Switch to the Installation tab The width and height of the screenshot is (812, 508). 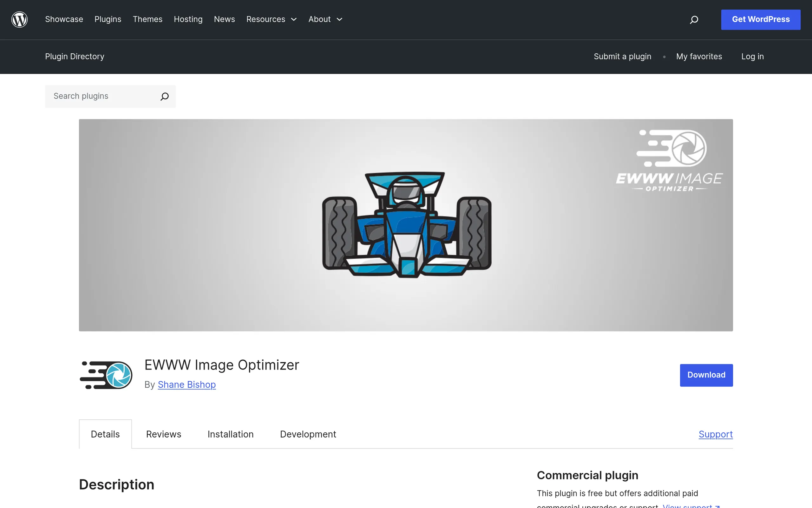click(x=231, y=434)
